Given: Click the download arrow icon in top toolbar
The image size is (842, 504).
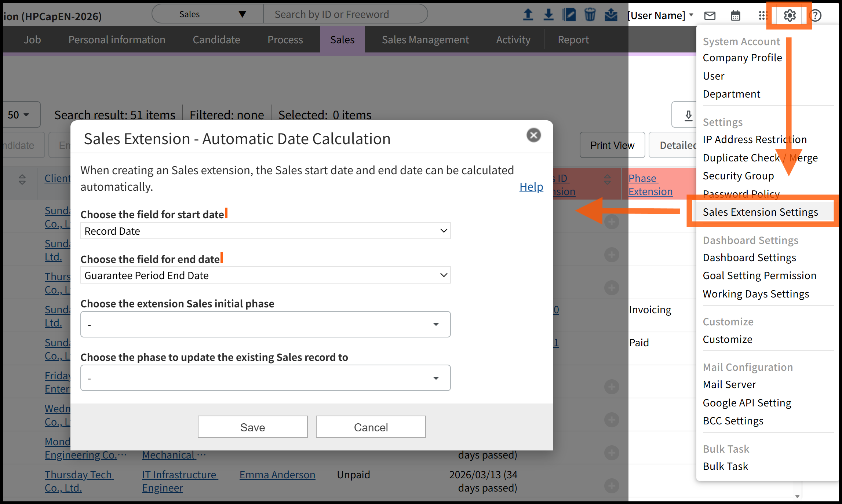Looking at the screenshot, I should point(548,15).
